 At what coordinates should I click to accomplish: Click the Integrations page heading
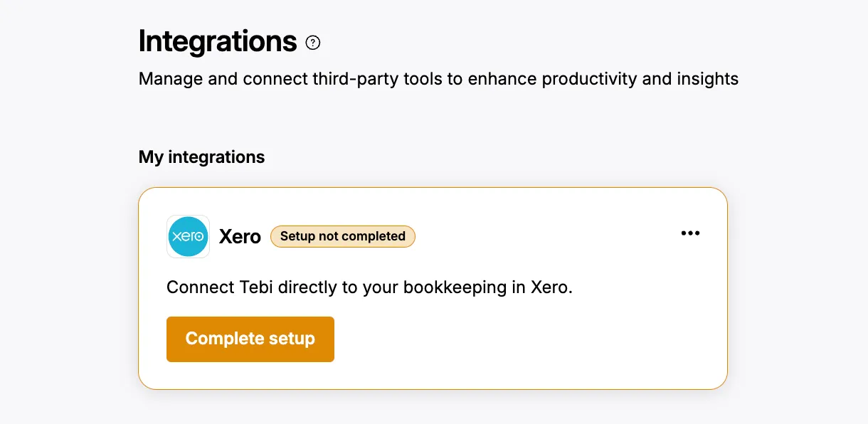(217, 41)
